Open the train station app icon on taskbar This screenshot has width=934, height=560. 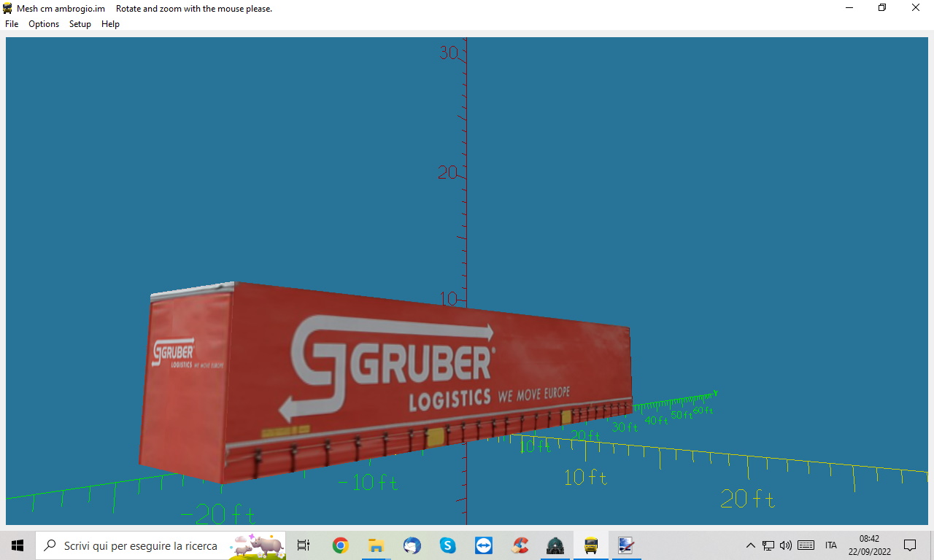pyautogui.click(x=555, y=545)
